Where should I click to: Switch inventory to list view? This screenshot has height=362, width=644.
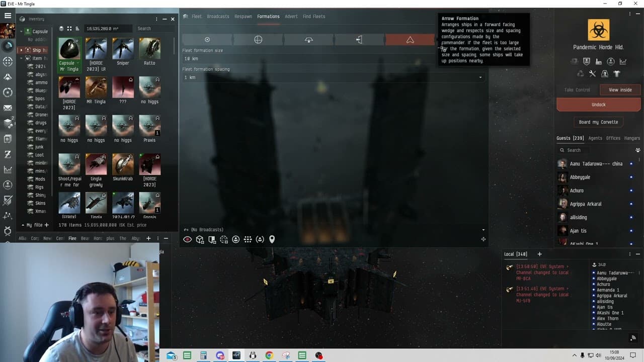[77, 29]
